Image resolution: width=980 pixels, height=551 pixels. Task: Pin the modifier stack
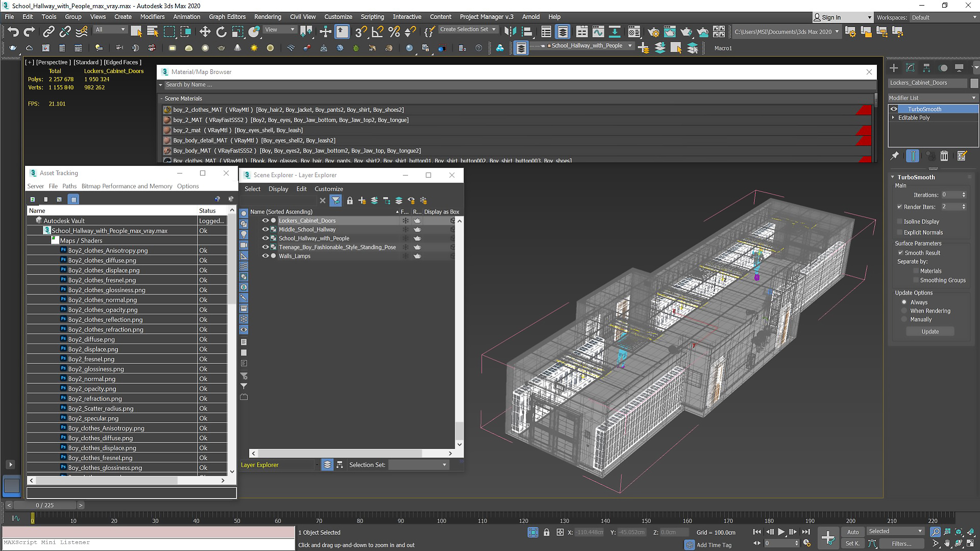coord(895,156)
